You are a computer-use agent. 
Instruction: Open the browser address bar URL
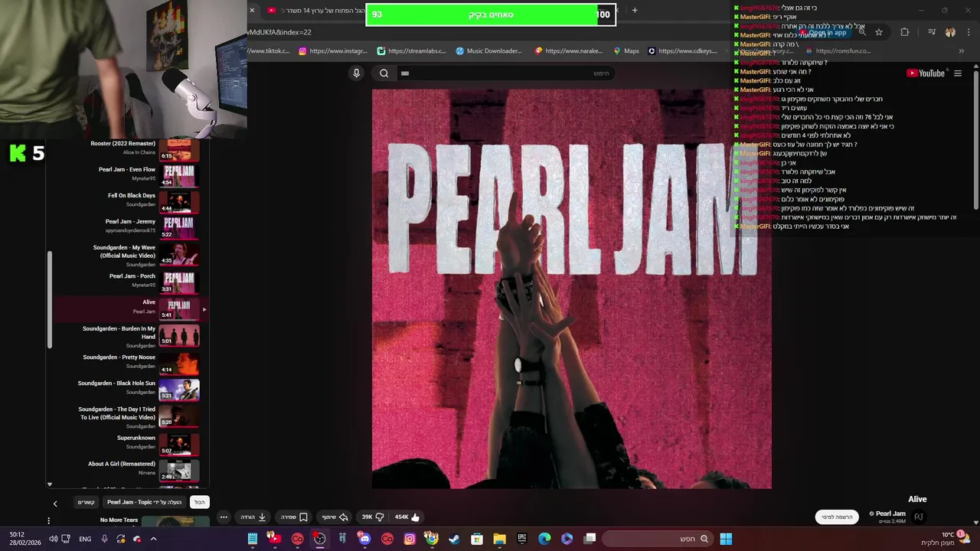[x=279, y=32]
